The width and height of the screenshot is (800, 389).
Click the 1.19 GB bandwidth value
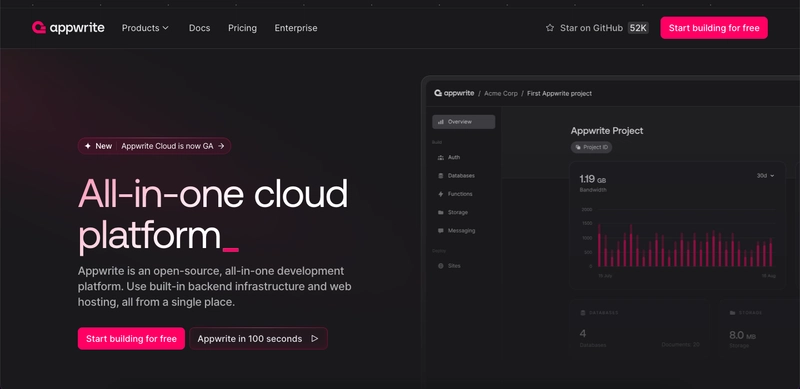pos(592,179)
